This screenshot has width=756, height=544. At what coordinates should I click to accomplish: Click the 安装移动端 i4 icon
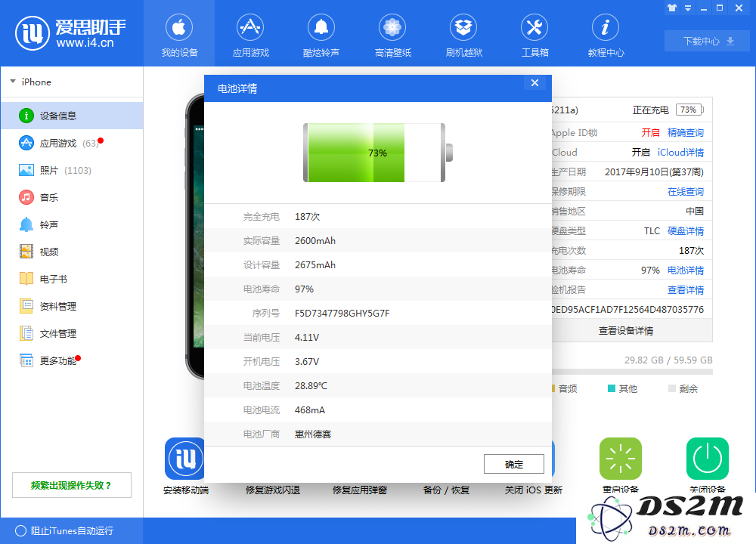click(x=184, y=458)
